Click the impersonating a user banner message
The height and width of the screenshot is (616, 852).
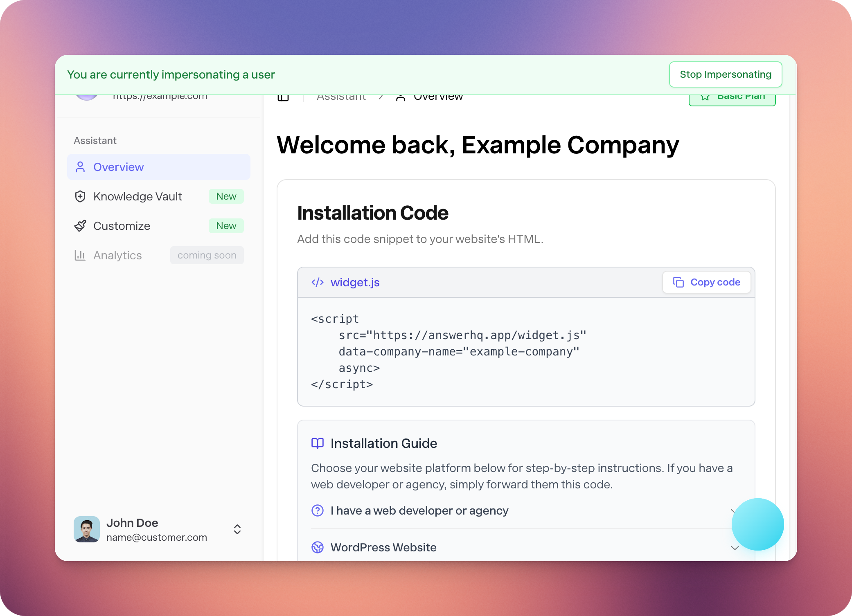[x=171, y=74]
